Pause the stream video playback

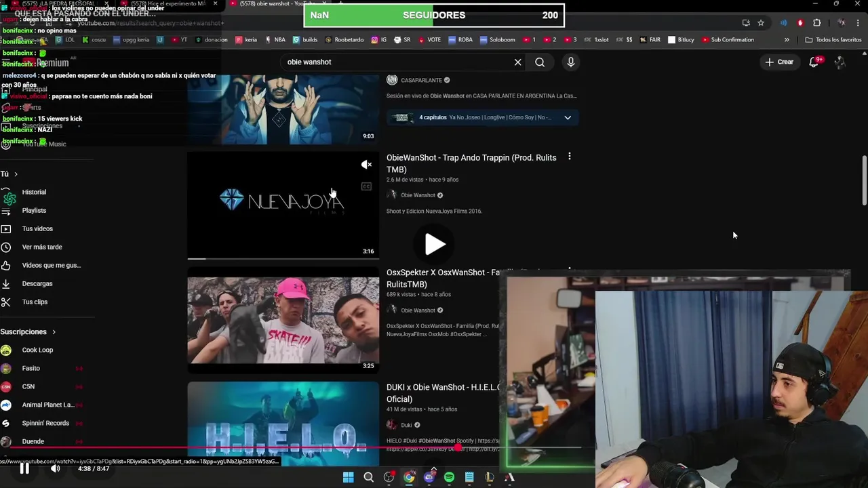tap(24, 468)
